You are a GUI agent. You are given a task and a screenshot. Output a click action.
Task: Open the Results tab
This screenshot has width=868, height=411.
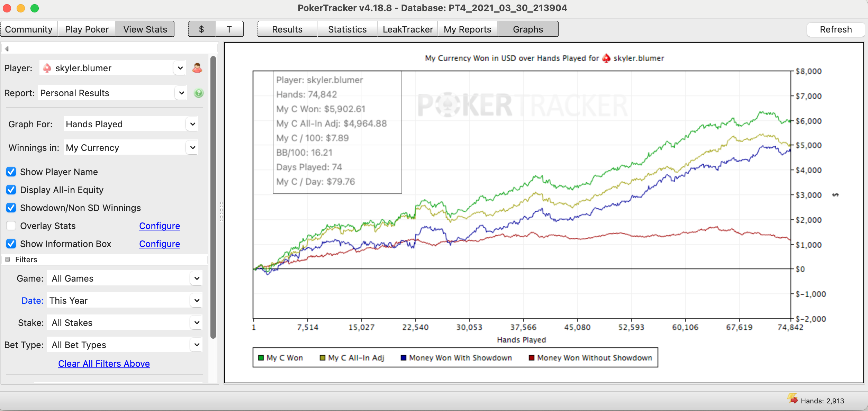click(x=287, y=29)
